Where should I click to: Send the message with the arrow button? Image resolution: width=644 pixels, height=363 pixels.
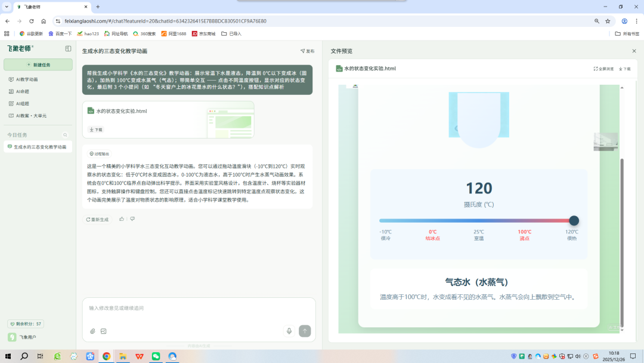click(305, 331)
